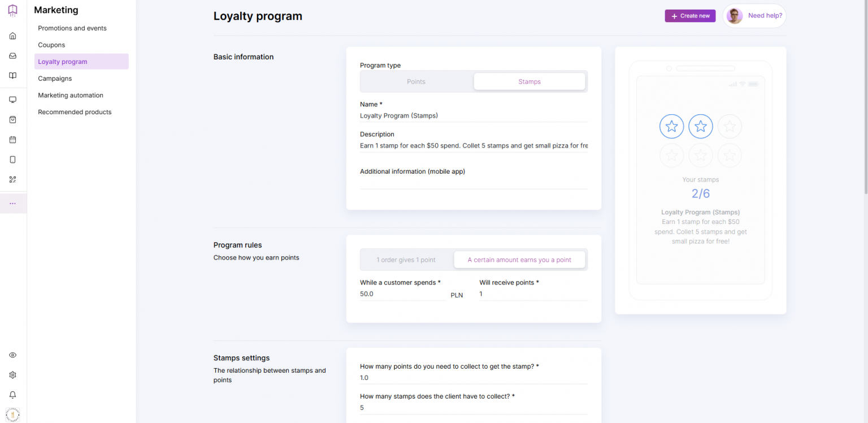The image size is (868, 423).
Task: Open Marketing automation section
Action: (71, 96)
